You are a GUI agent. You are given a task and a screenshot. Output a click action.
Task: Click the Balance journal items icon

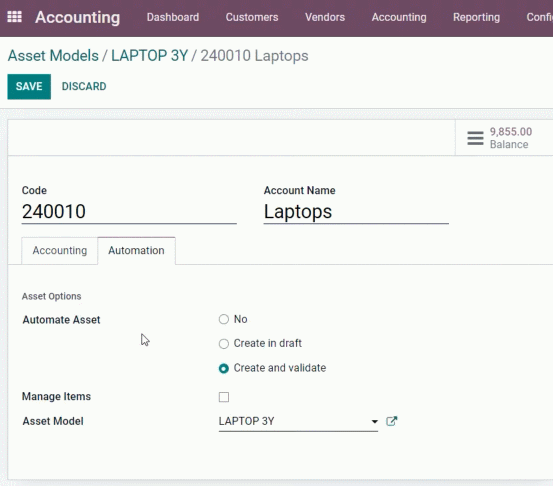click(475, 138)
